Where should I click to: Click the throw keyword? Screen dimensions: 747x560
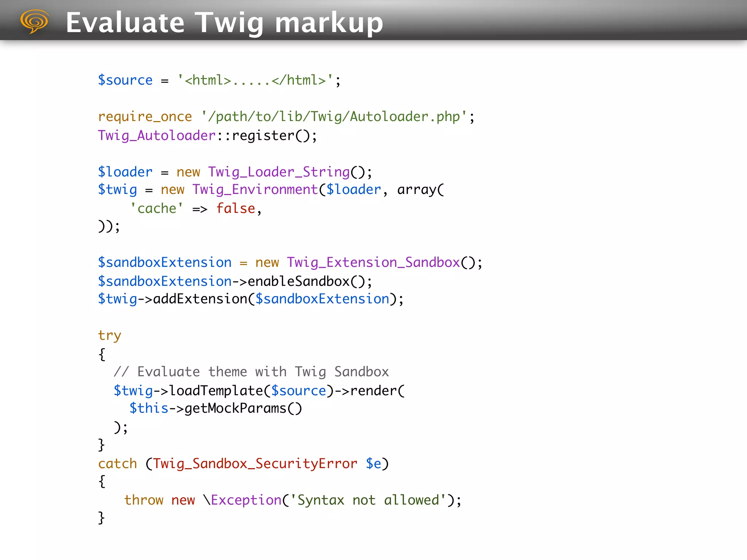point(144,500)
